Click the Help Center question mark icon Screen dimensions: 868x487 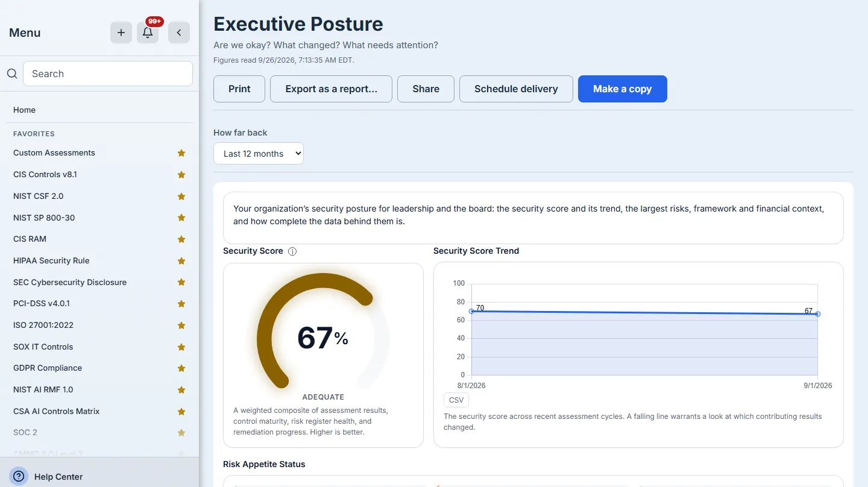coord(19,476)
